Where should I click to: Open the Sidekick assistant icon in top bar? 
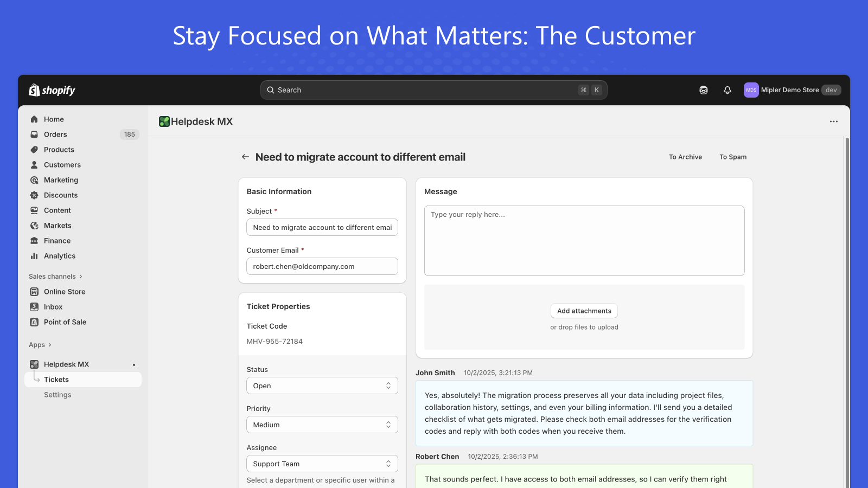coord(703,90)
